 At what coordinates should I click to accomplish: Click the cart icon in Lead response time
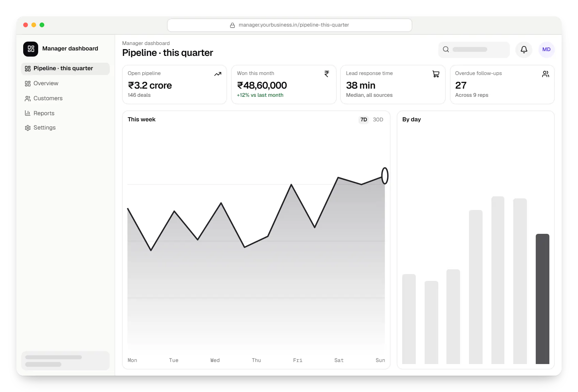click(x=436, y=74)
